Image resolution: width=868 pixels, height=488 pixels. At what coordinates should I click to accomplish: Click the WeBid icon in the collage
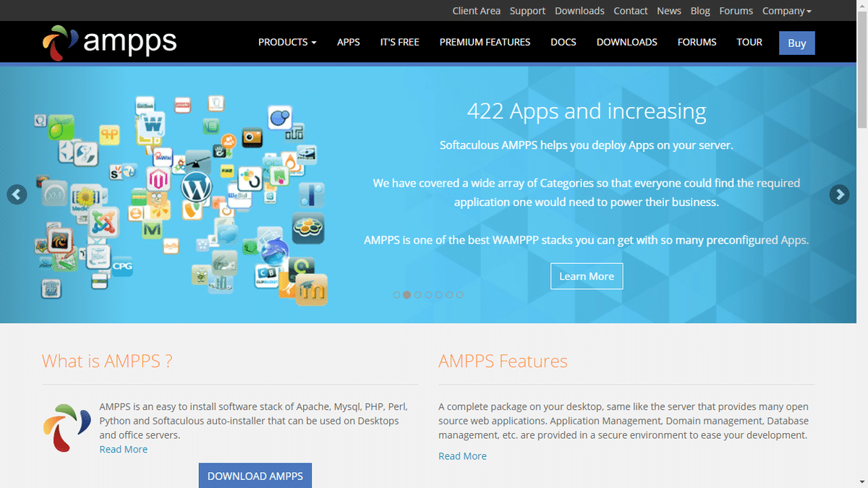pos(239,197)
